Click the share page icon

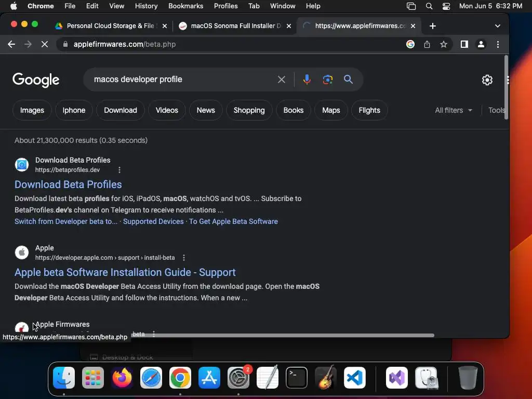tap(427, 44)
